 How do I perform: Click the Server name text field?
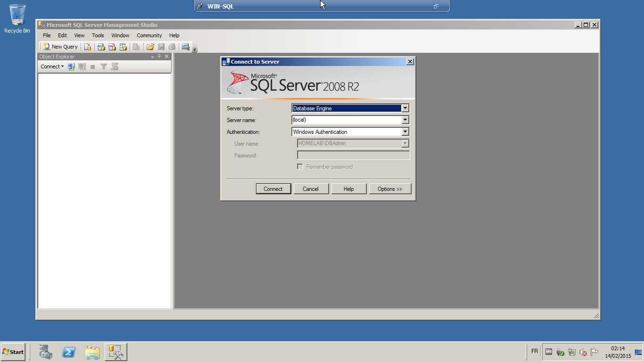click(347, 120)
